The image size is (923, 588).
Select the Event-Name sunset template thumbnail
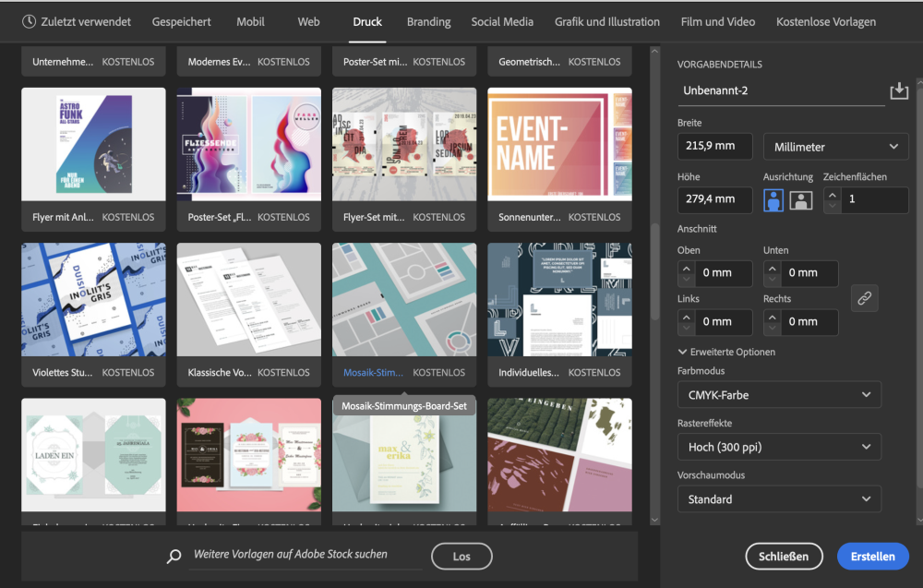[x=559, y=145]
